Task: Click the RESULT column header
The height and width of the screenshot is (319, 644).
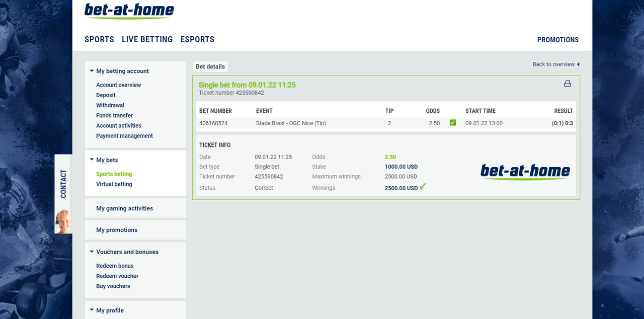Action: pos(563,111)
